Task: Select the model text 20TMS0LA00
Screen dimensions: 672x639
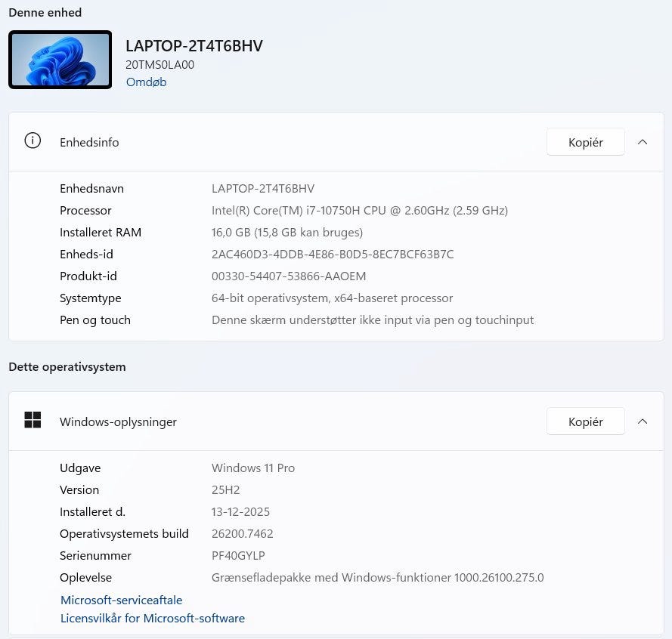Action: click(x=159, y=65)
